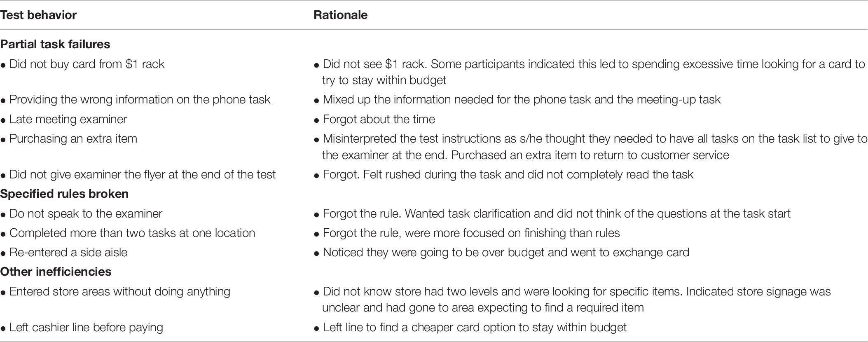Viewport: 868px width, 342px height.
Task: Click "Completed more than two tasks at one location"
Action: (x=132, y=233)
